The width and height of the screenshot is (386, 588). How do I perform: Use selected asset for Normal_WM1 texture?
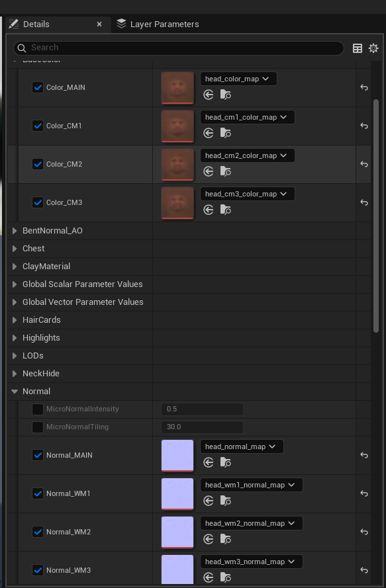click(209, 501)
